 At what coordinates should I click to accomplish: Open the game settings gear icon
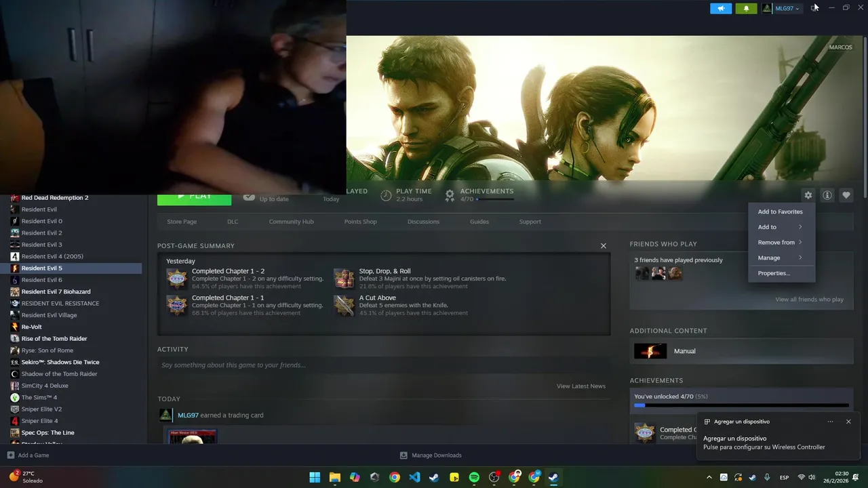coord(808,195)
